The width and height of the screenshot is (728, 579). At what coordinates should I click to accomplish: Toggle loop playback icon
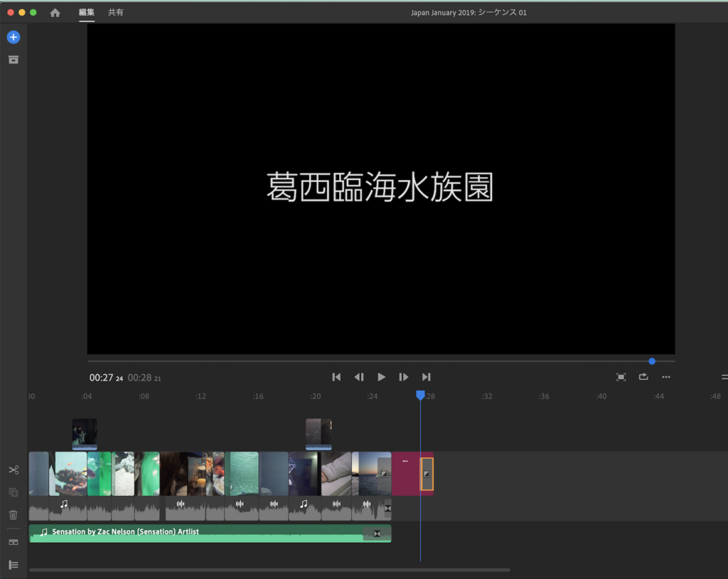(x=643, y=377)
